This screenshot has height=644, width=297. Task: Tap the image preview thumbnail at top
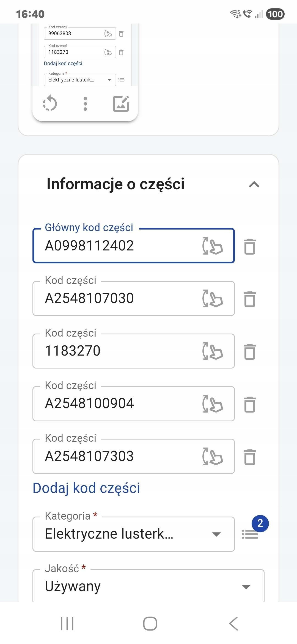(x=85, y=55)
